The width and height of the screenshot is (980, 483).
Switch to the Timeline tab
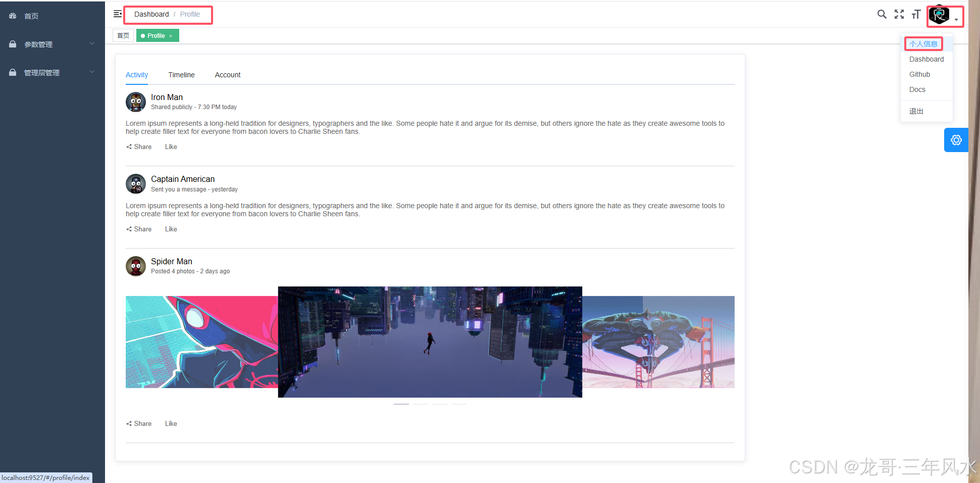[181, 75]
